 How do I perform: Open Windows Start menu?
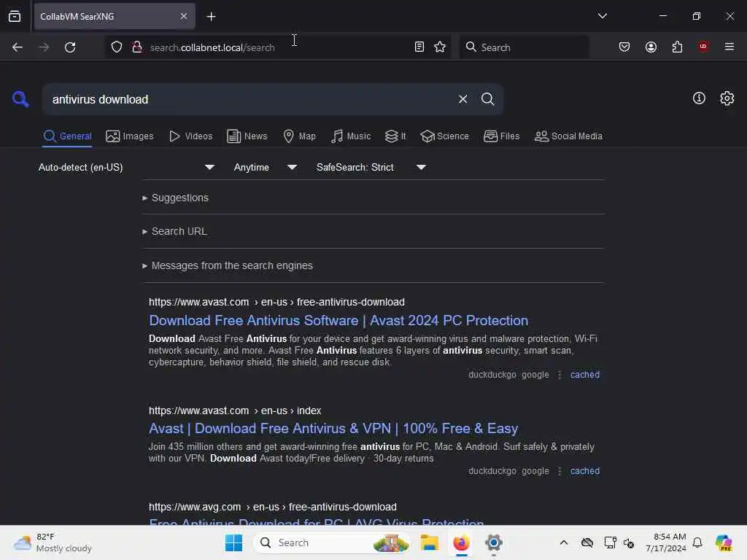[233, 542]
